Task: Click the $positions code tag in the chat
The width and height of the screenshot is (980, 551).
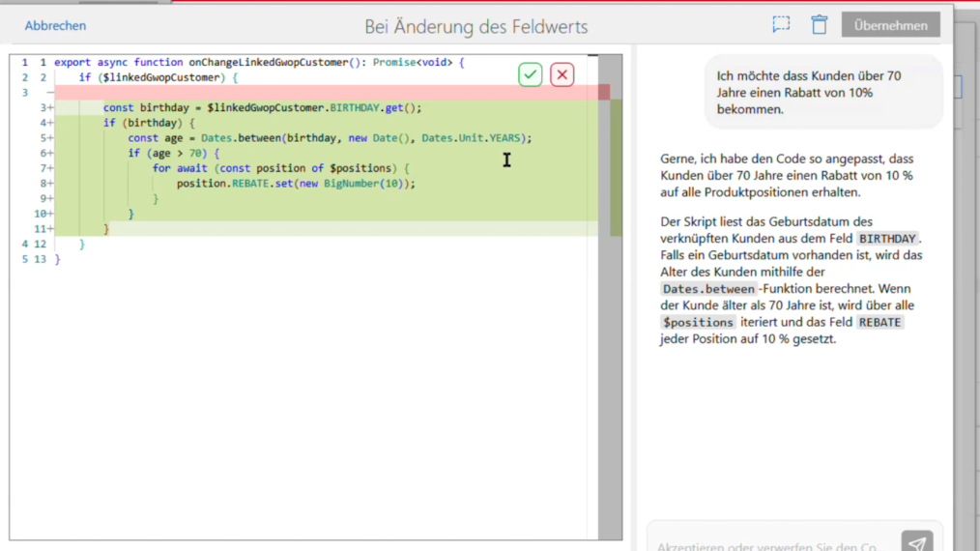Action: tap(698, 322)
